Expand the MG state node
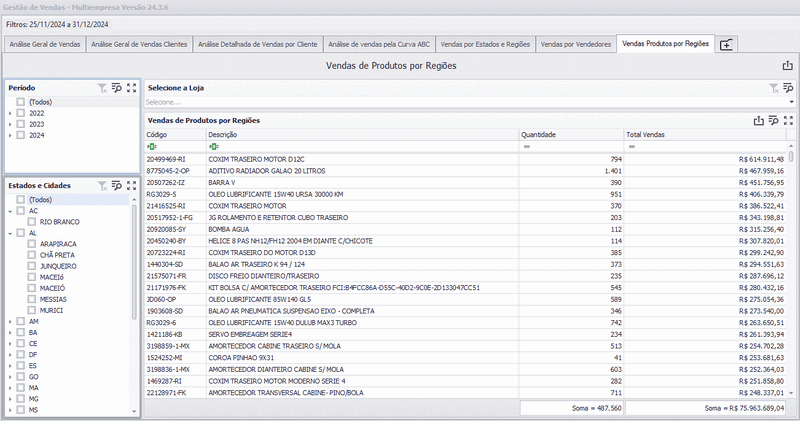 [x=10, y=399]
